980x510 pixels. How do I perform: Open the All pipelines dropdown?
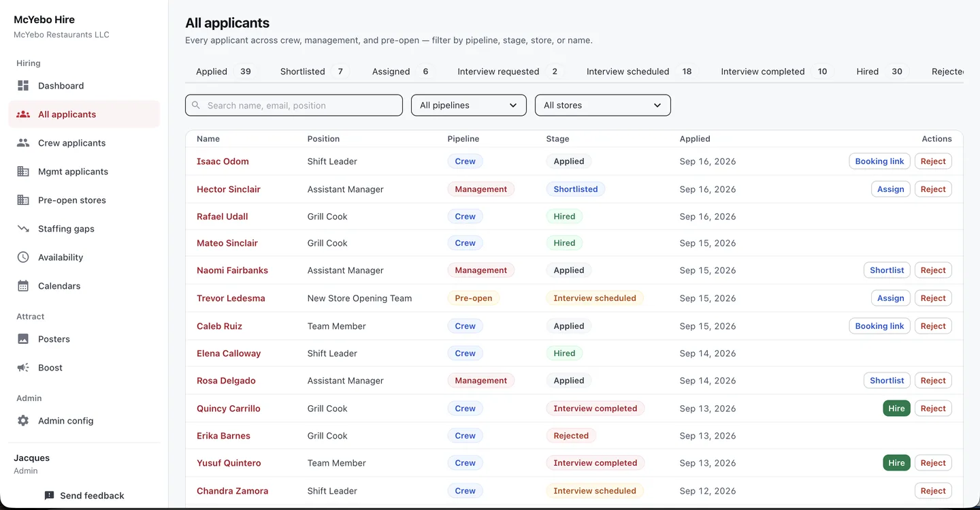(x=469, y=105)
